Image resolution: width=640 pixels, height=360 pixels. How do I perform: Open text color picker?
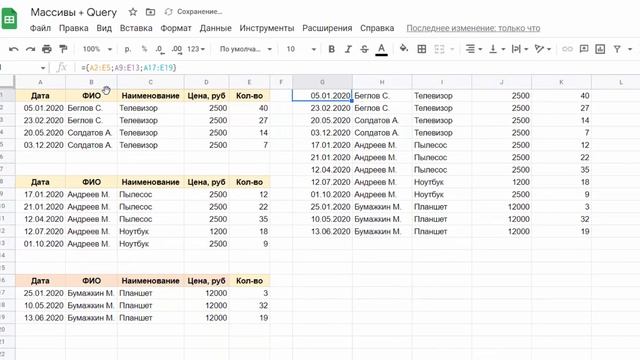[x=381, y=49]
